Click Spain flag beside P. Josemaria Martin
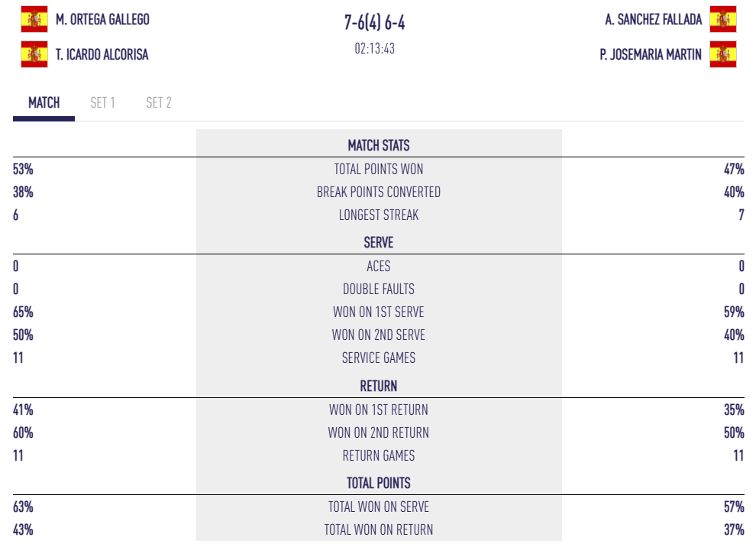 [x=722, y=54]
